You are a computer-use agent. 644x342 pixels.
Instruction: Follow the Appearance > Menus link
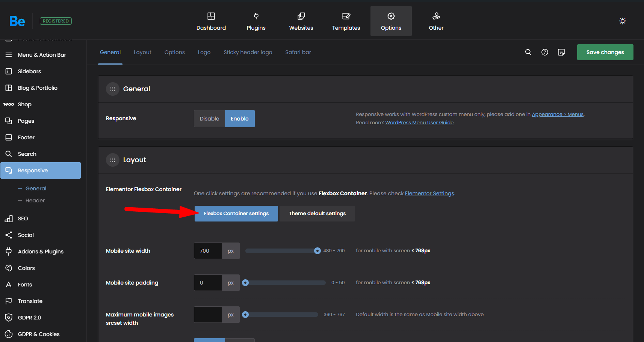click(558, 114)
